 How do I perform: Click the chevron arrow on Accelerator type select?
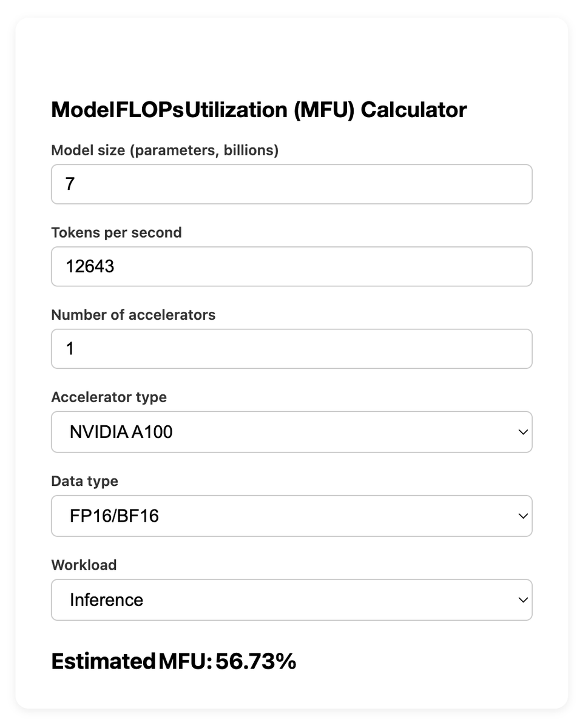pyautogui.click(x=522, y=433)
